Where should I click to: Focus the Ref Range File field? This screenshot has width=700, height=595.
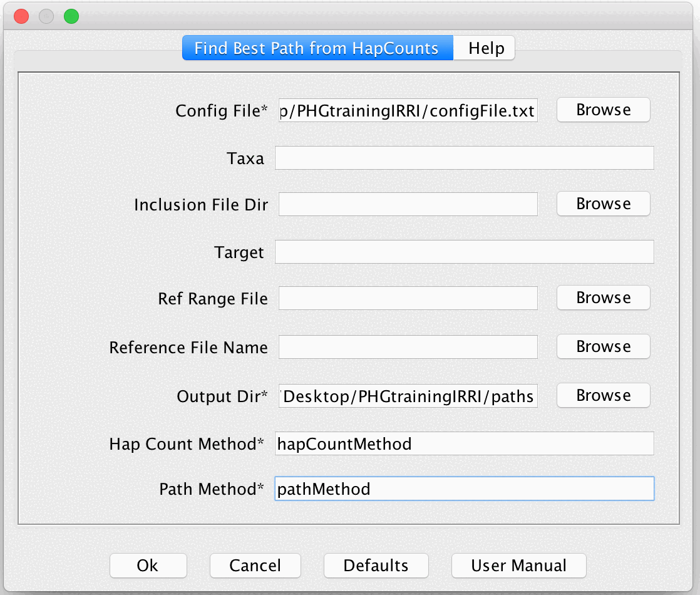click(x=408, y=298)
